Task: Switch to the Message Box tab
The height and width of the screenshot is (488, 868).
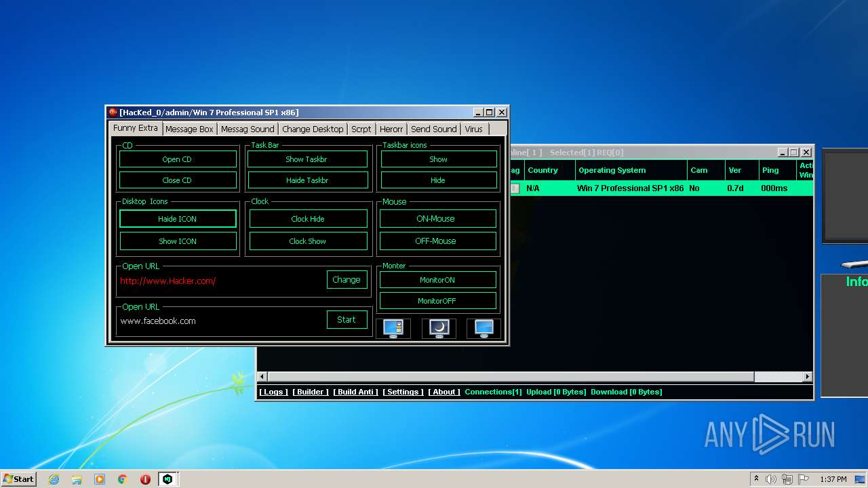Action: tap(189, 129)
